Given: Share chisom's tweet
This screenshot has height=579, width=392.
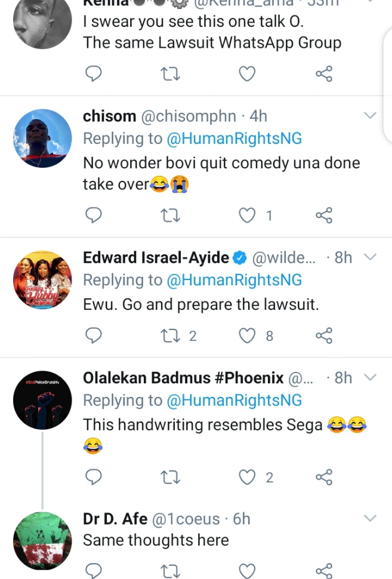Looking at the screenshot, I should point(323,215).
